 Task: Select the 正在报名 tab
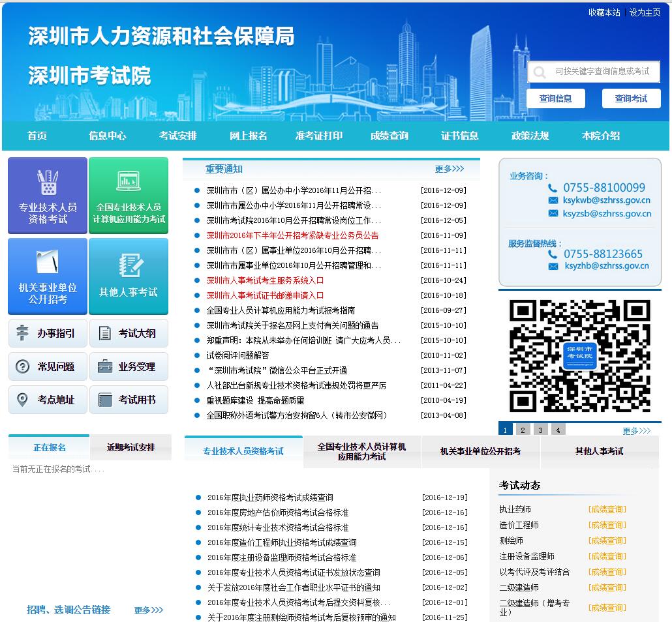point(50,447)
